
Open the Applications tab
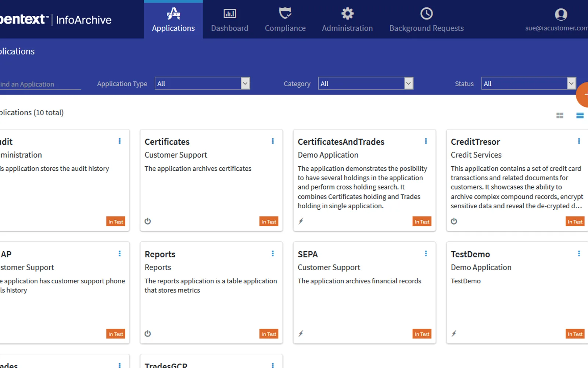(x=173, y=20)
